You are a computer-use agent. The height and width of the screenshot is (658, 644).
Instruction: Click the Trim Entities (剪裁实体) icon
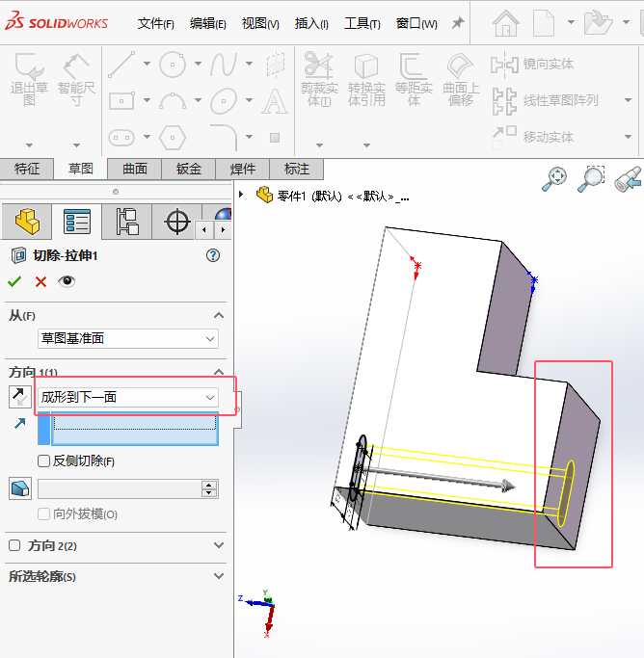click(319, 66)
